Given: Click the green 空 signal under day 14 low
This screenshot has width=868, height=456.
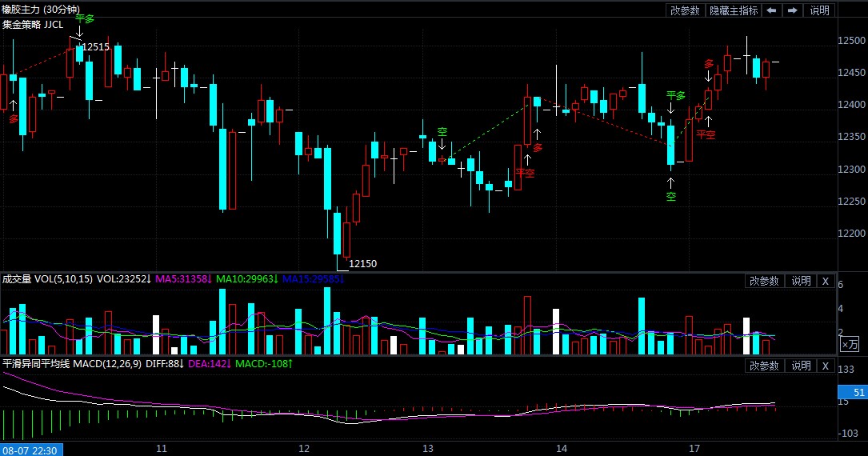Looking at the screenshot, I should [671, 197].
